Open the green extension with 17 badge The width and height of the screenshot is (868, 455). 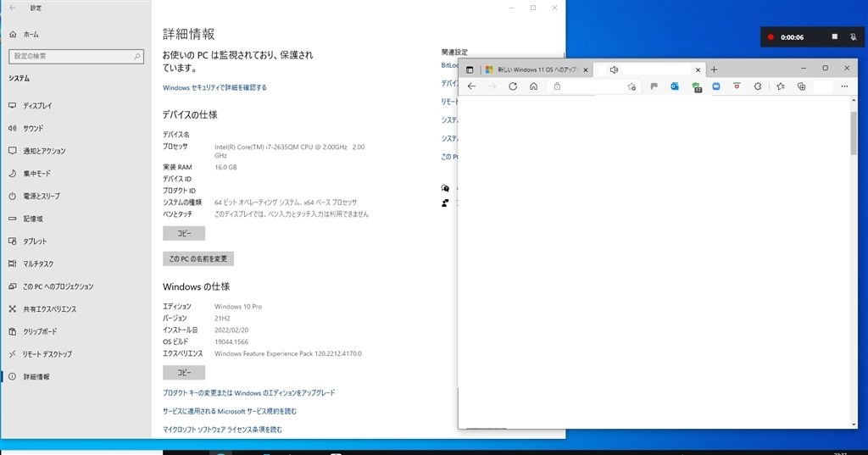(697, 87)
